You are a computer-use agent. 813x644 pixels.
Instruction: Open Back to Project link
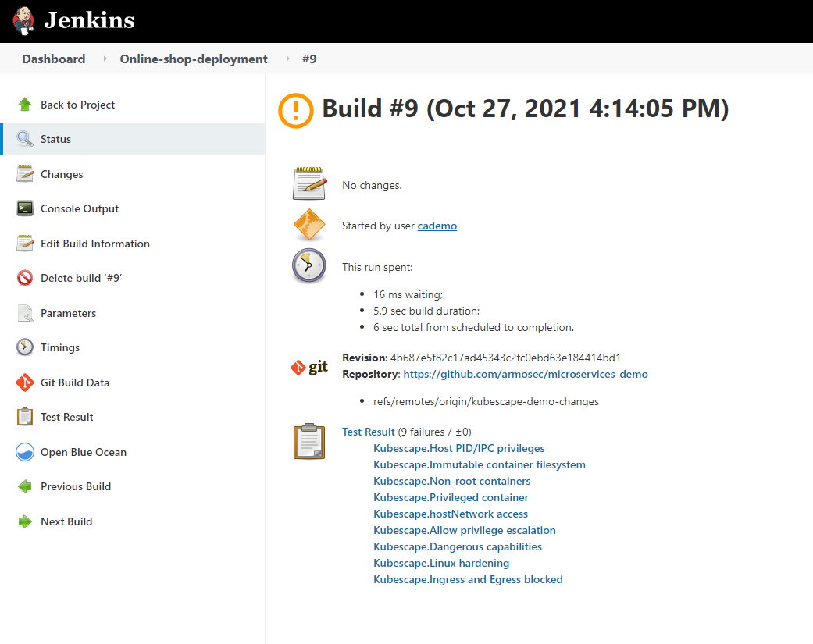click(78, 105)
